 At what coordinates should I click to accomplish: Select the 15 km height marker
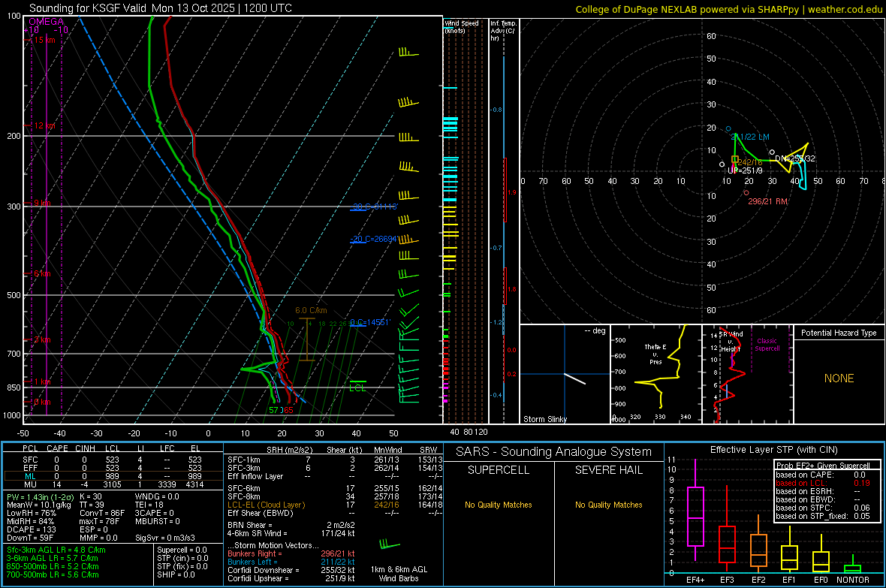[x=44, y=40]
